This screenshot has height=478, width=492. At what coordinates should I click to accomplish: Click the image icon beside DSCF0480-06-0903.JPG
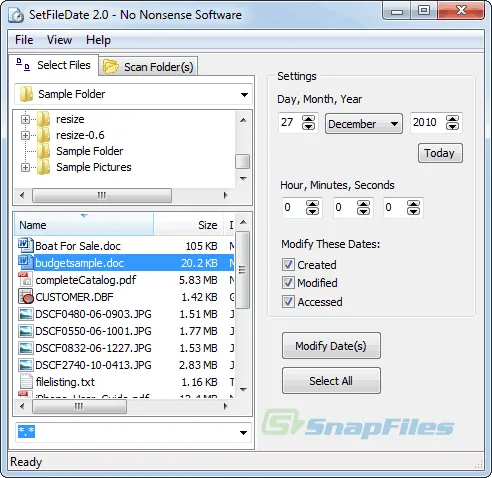25,314
